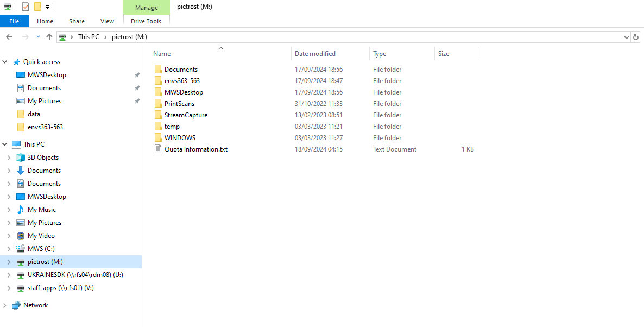This screenshot has height=327, width=644.
Task: Open the File menu
Action: (x=14, y=21)
